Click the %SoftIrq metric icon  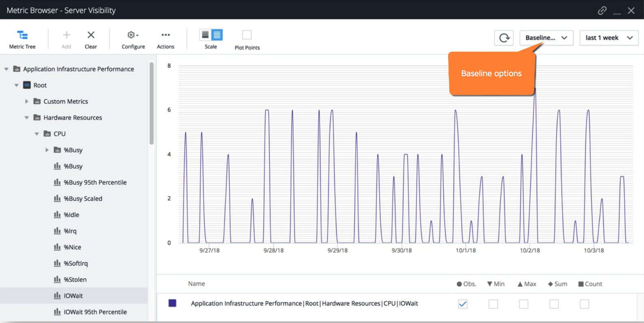point(58,263)
